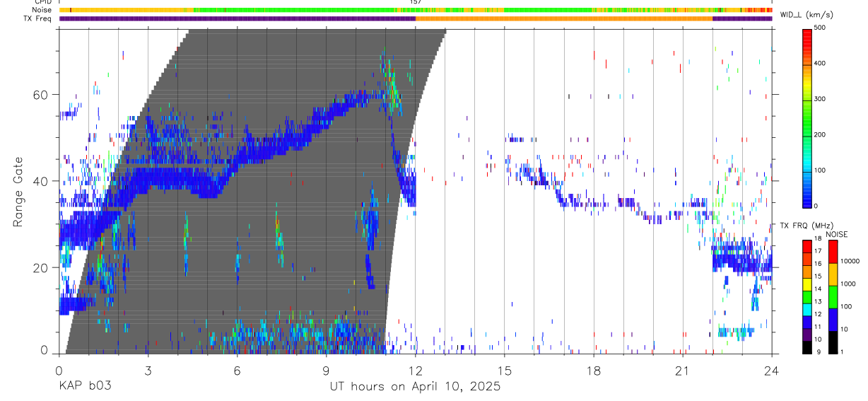Viewport: 868px width, 401px height.
Task: Click the '200' tick on the width colorbar
Action: pos(820,134)
